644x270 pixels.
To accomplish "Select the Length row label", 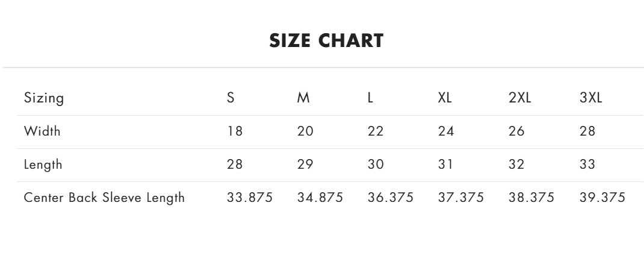I will pyautogui.click(x=43, y=165).
